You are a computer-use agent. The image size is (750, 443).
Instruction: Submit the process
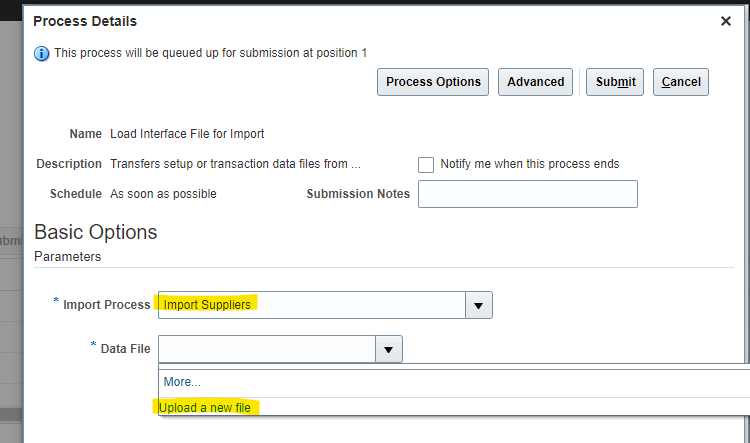pyautogui.click(x=615, y=82)
